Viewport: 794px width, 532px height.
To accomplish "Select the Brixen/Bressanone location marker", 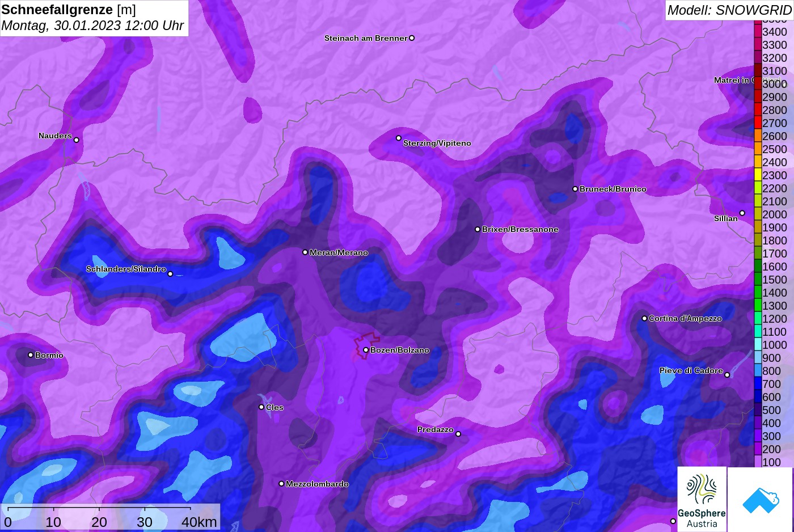I will point(478,229).
